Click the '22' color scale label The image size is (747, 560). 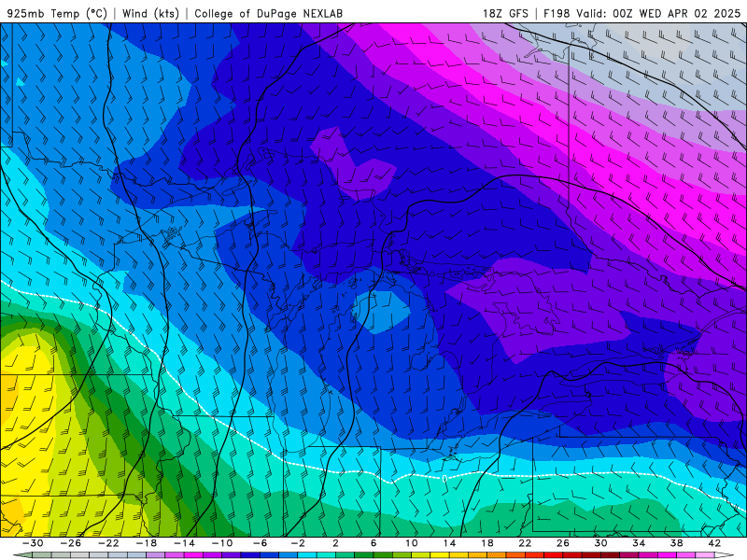tap(525, 543)
